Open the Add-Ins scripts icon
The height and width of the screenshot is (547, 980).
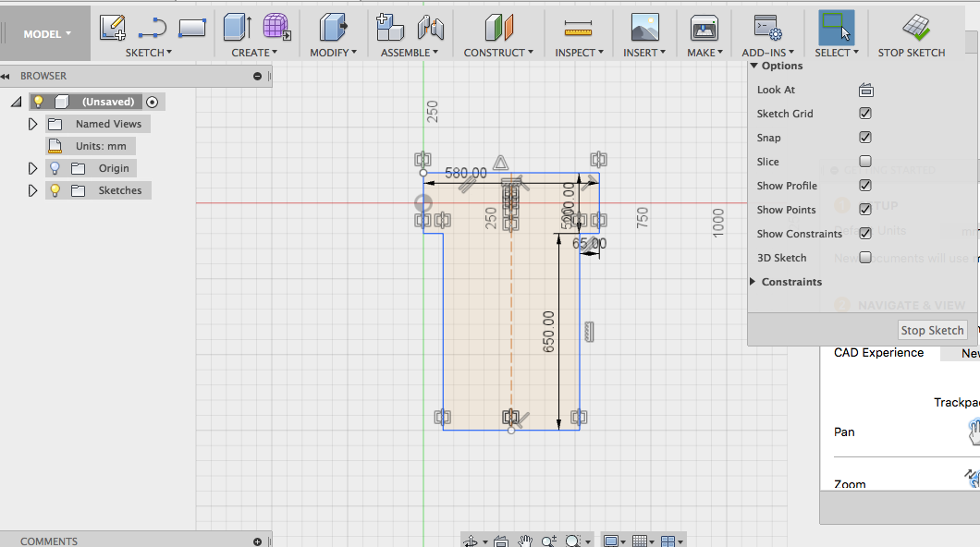(x=767, y=28)
